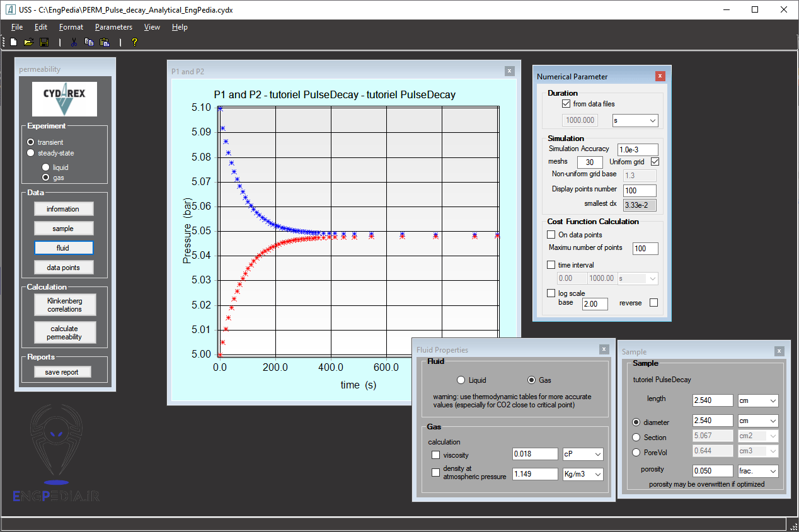The width and height of the screenshot is (799, 532).
Task: Select the steady-state experiment option
Action: 30,153
